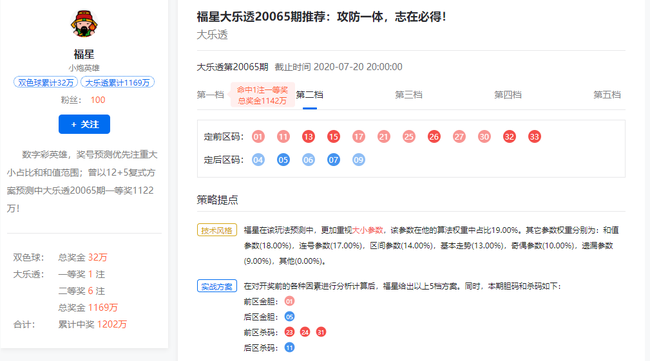Image resolution: width=650 pixels, height=361 pixels.
Task: Click red ball 17 in front zone
Action: click(359, 137)
